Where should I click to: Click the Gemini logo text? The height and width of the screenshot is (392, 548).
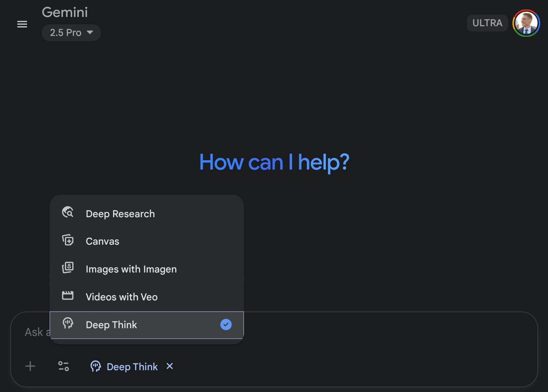pyautogui.click(x=65, y=12)
